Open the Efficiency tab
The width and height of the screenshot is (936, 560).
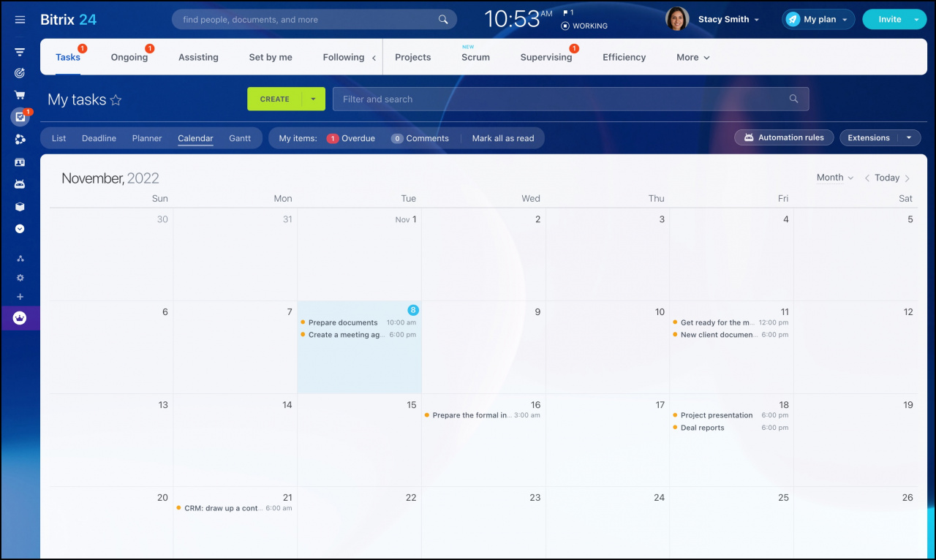pos(624,57)
